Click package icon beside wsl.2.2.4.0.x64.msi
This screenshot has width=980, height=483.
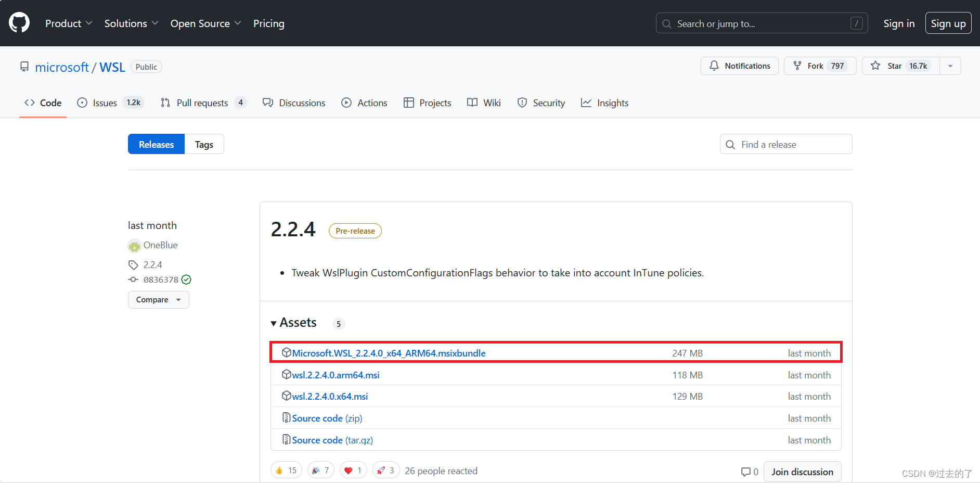(x=286, y=396)
